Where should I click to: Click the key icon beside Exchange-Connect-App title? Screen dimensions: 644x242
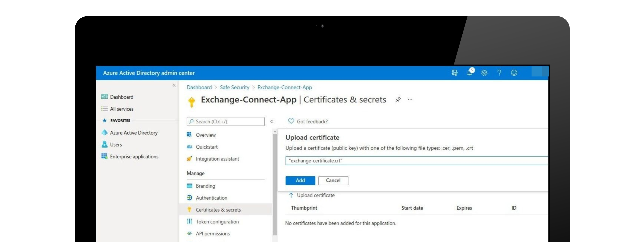click(x=191, y=102)
